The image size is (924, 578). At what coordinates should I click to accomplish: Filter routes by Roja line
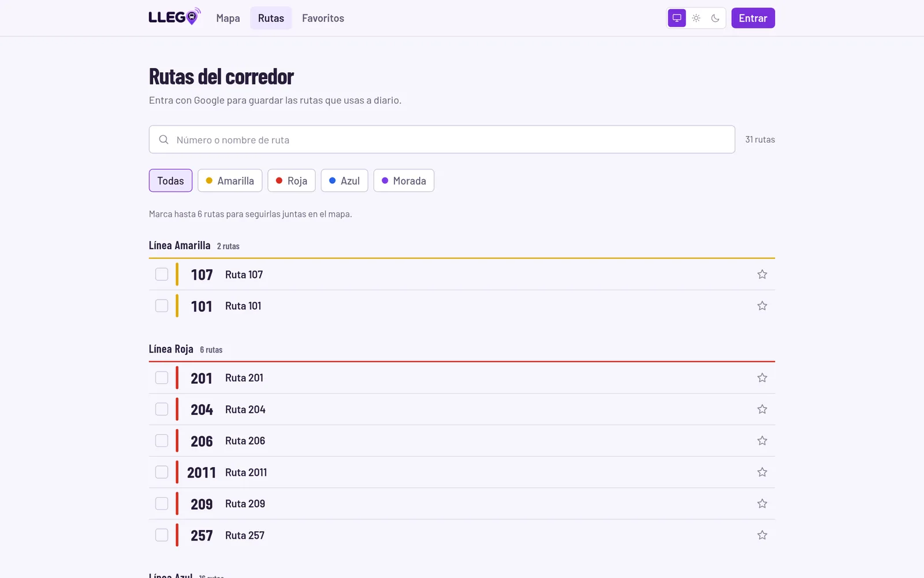tap(292, 181)
